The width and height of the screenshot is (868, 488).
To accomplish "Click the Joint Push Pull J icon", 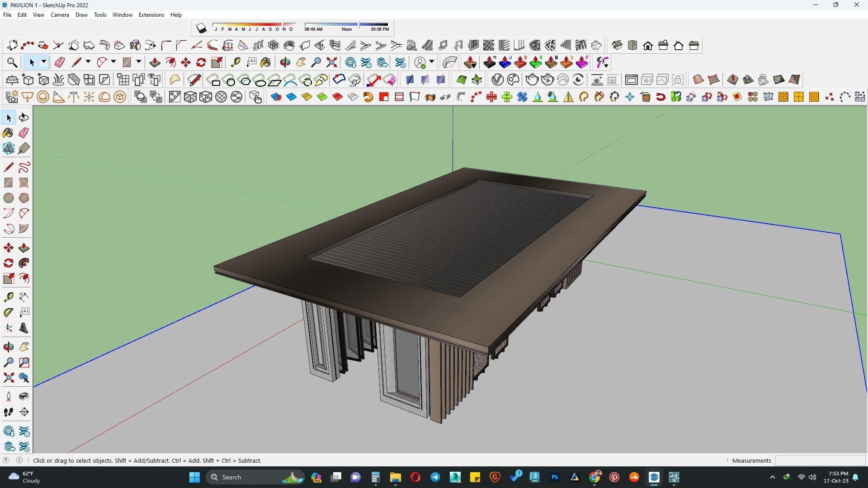I will 505,62.
